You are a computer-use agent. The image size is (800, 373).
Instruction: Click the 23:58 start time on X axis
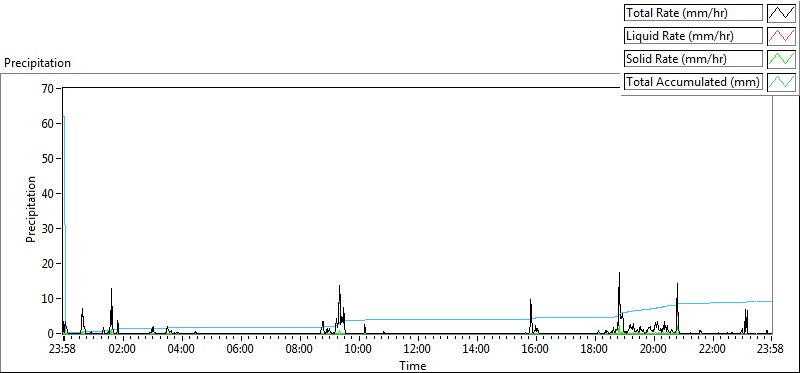coord(64,350)
